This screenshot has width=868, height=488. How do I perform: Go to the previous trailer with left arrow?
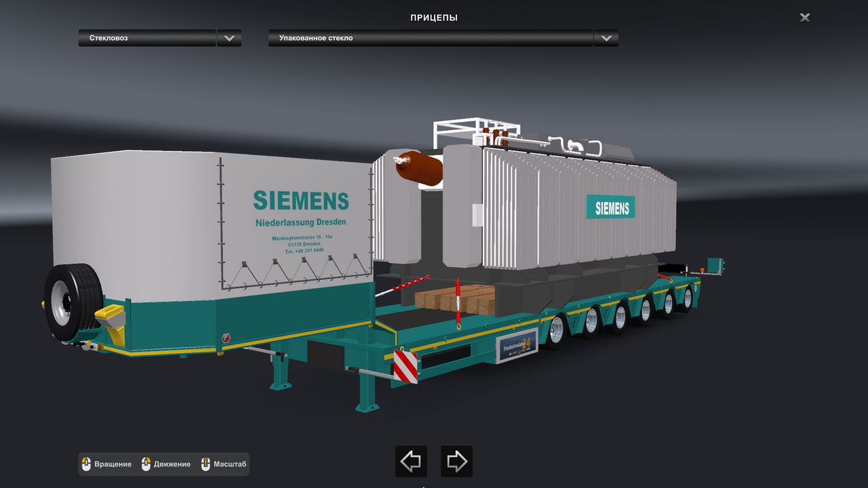[x=411, y=462]
